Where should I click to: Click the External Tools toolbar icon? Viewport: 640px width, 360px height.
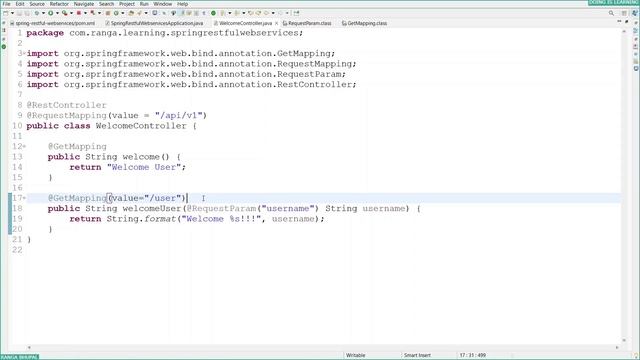coord(93,13)
